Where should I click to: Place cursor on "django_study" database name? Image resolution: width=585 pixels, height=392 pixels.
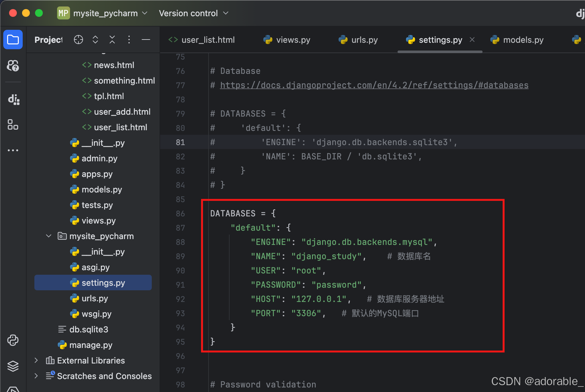coord(327,256)
